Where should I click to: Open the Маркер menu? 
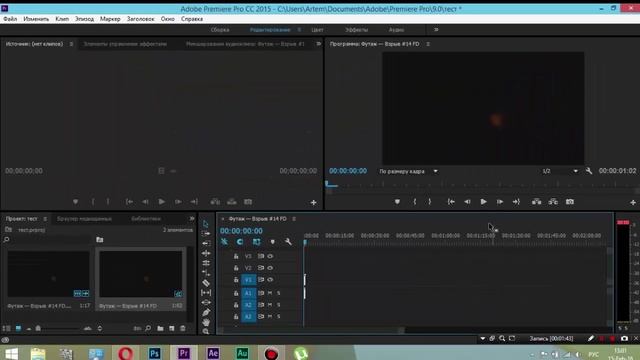click(x=110, y=19)
